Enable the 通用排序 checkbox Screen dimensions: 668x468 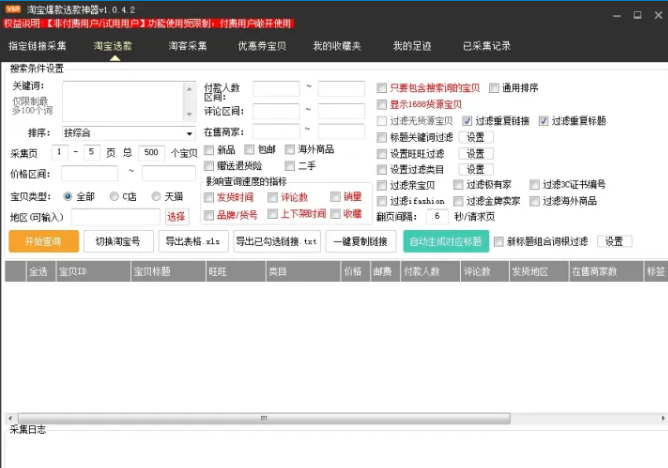click(494, 88)
